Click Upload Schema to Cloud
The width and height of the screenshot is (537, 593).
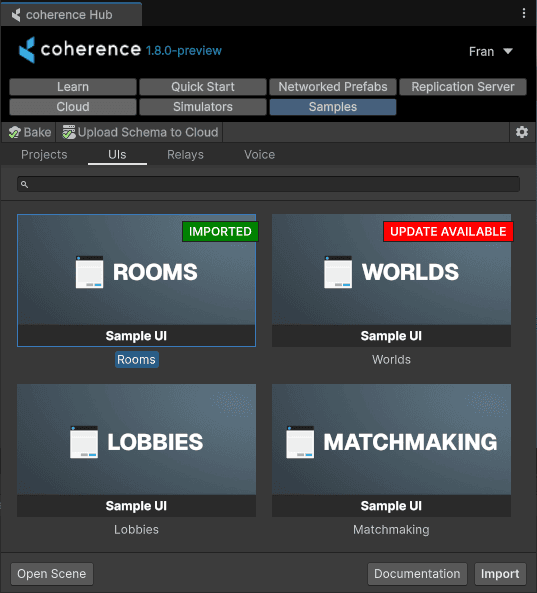coord(140,132)
